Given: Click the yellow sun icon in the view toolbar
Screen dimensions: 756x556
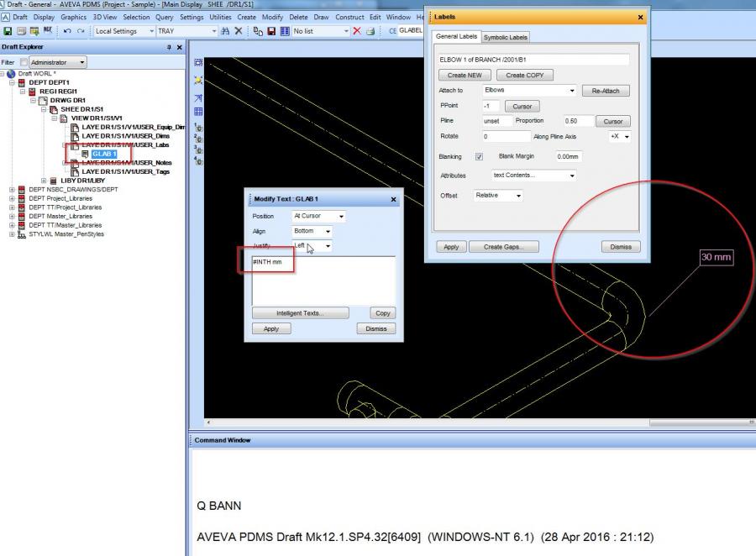Looking at the screenshot, I should pyautogui.click(x=198, y=80).
